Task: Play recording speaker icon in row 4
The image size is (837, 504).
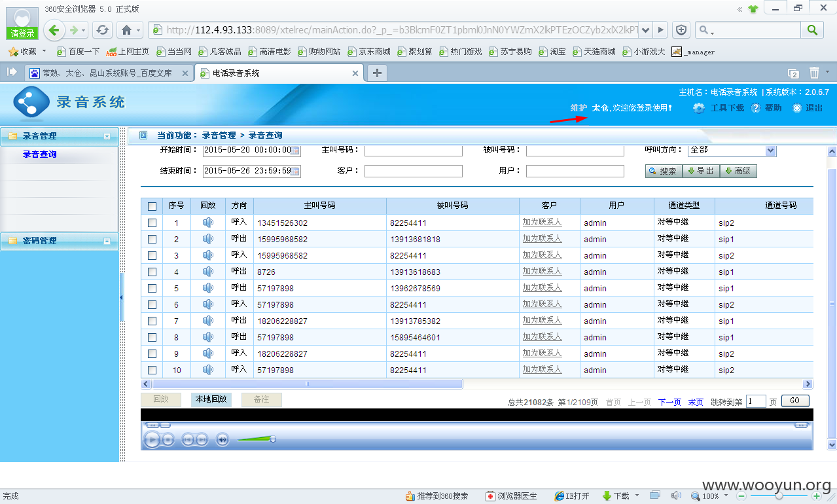Action: (208, 272)
